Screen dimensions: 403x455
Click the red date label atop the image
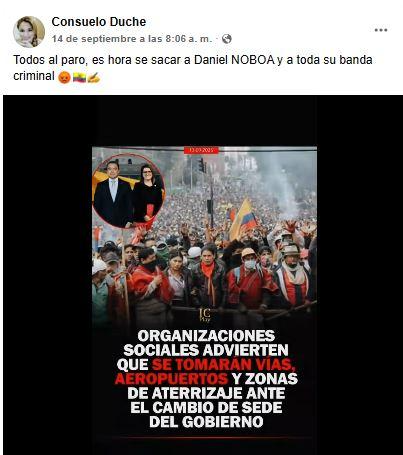(201, 150)
